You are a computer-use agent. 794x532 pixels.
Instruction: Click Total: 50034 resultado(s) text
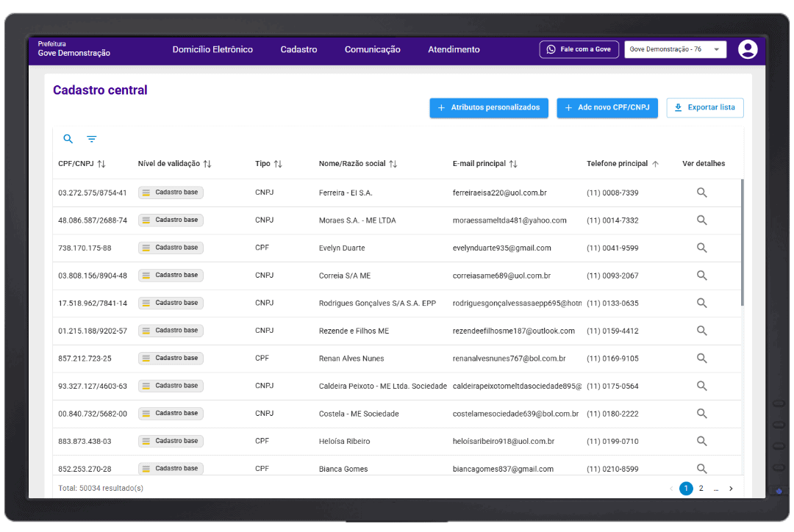[101, 489]
